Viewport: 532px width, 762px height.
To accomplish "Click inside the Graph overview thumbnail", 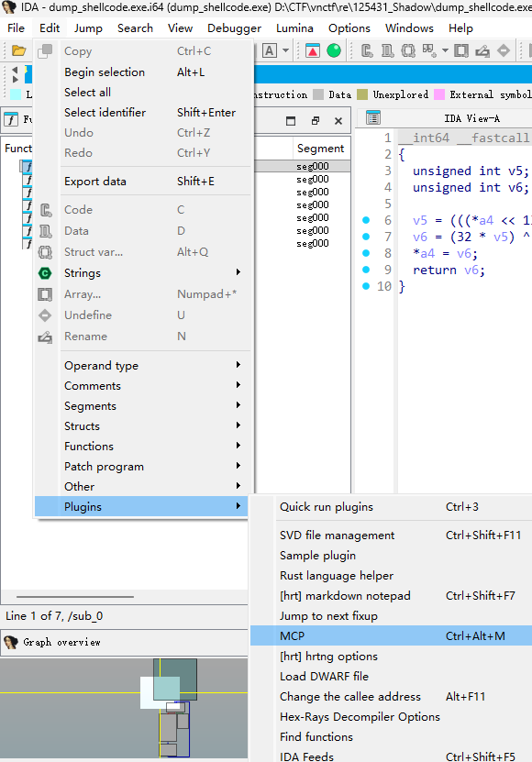I will (124, 708).
